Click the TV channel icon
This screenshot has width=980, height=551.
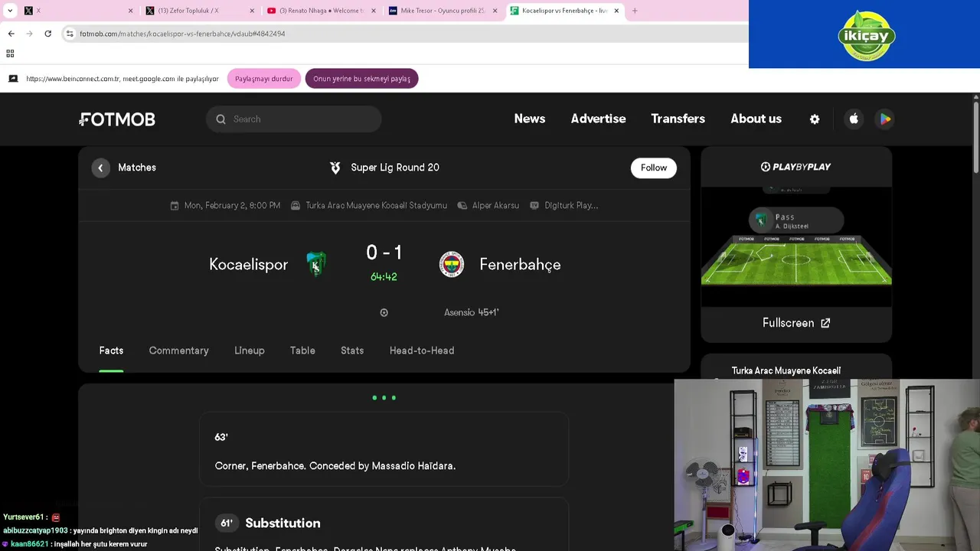click(x=534, y=206)
